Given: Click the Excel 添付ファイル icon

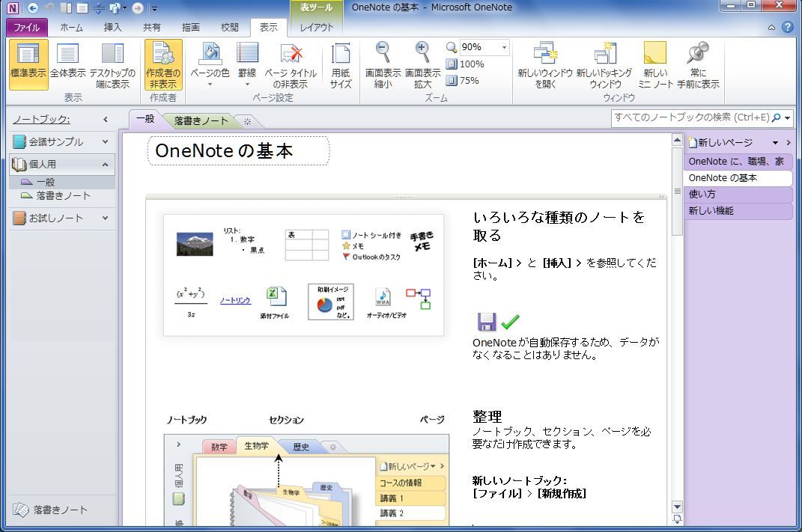Looking at the screenshot, I should [276, 297].
